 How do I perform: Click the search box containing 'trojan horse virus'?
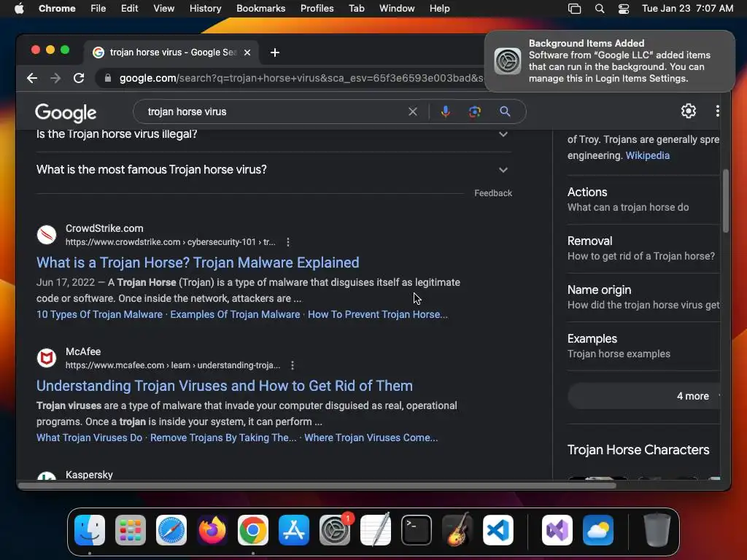[271, 112]
